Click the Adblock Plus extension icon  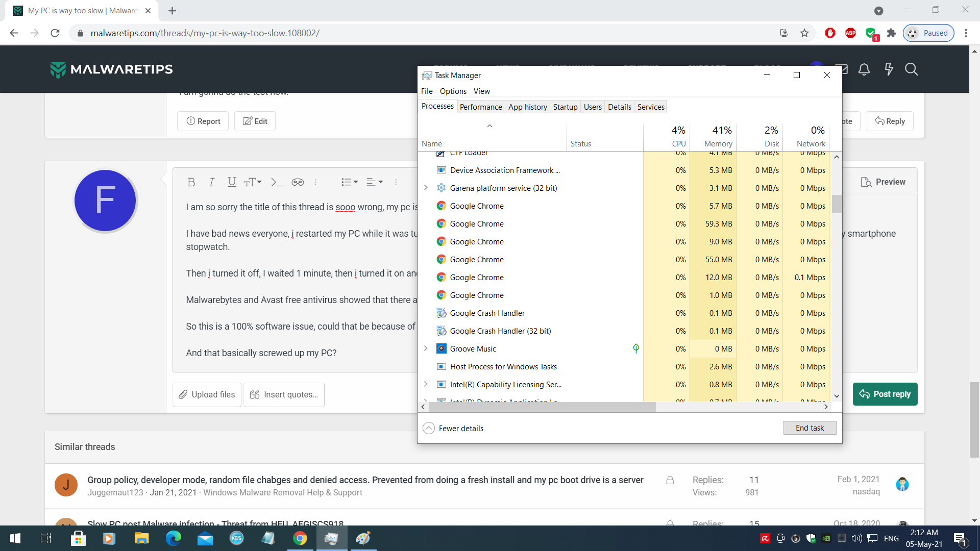point(850,33)
